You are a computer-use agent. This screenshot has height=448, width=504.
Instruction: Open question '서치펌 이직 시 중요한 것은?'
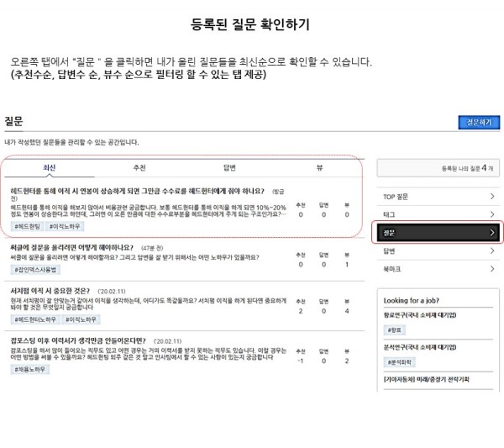[x=49, y=290]
